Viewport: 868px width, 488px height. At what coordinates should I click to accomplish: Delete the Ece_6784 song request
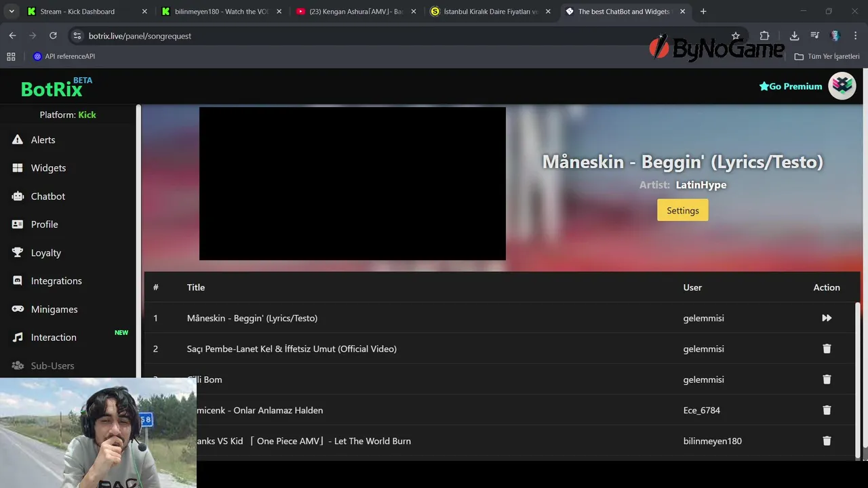827,410
